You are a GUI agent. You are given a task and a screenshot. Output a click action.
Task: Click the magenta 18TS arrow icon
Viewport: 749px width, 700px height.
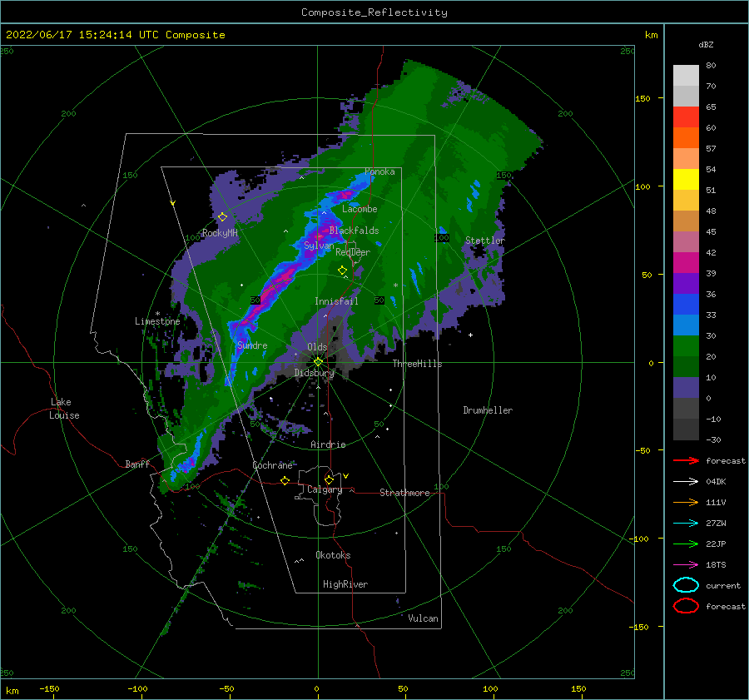(x=686, y=565)
